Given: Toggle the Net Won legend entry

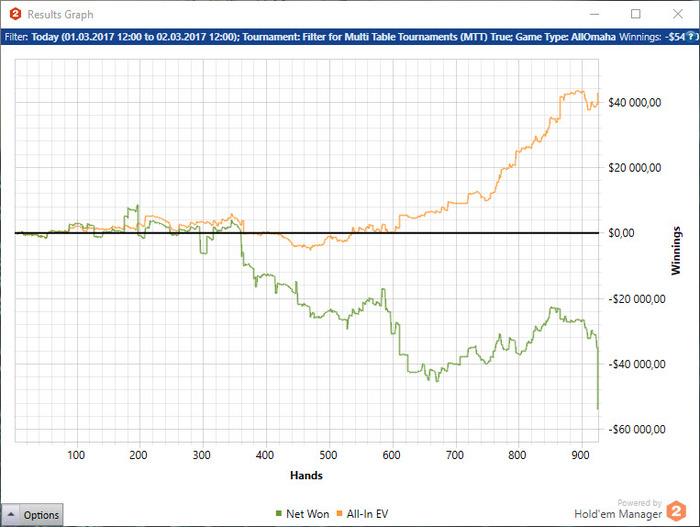Looking at the screenshot, I should coord(303,514).
